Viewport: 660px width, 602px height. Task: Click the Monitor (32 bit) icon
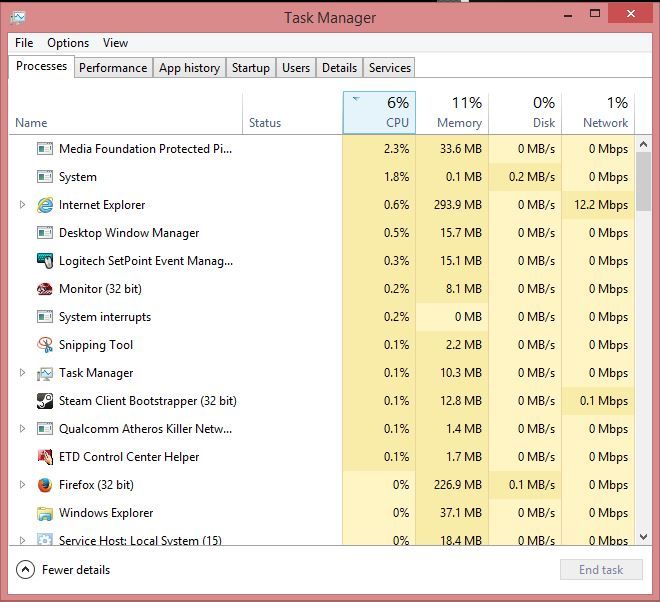click(45, 289)
